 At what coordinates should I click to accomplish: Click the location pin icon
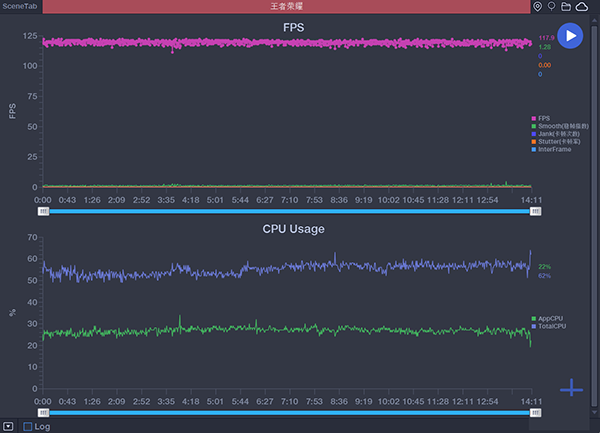[x=538, y=7]
